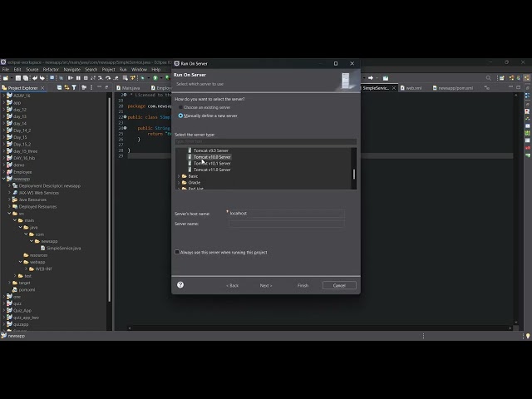Switch to the web.xml editor tab
The image size is (532, 399).
coord(411,88)
